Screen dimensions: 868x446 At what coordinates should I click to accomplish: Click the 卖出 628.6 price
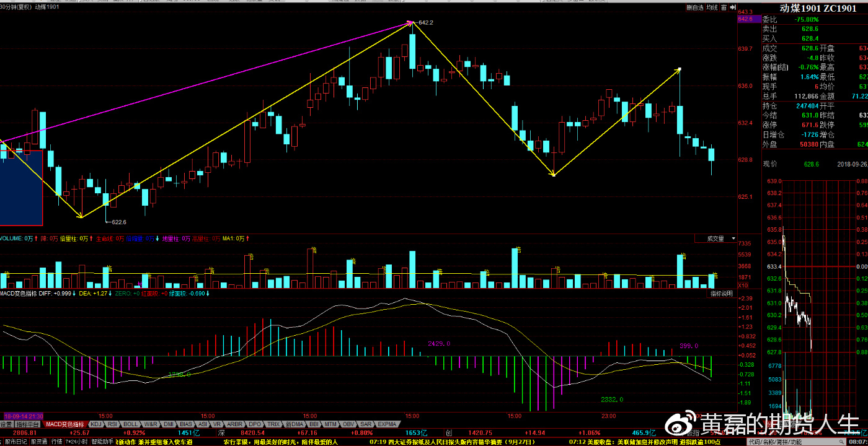tap(810, 28)
